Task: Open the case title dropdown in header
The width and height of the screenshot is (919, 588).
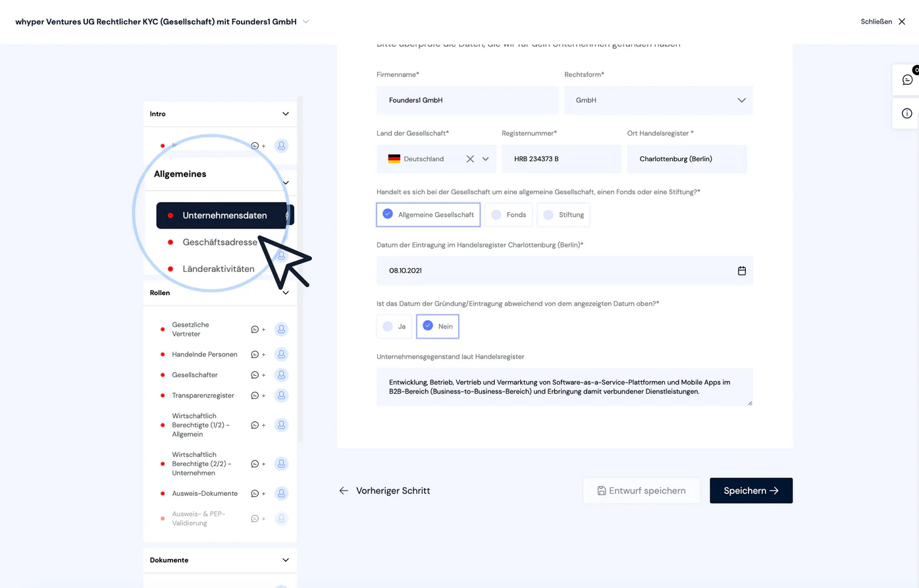Action: tap(305, 22)
